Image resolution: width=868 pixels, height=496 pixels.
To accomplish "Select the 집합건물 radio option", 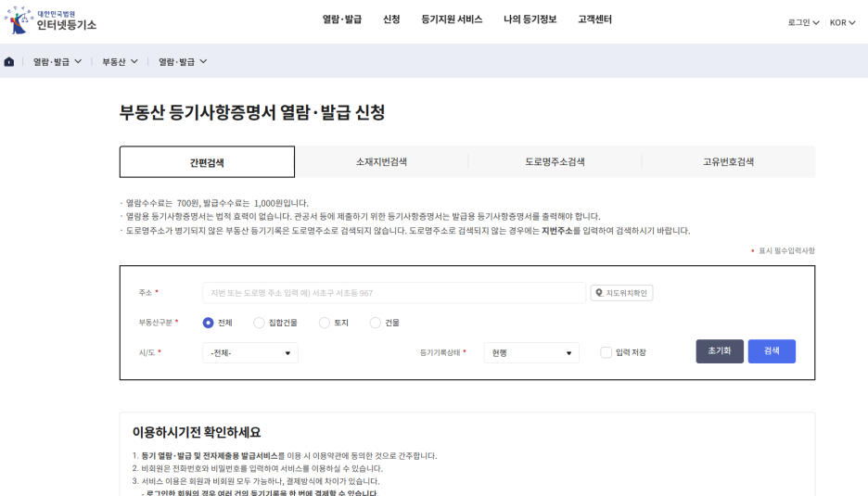I will (259, 323).
